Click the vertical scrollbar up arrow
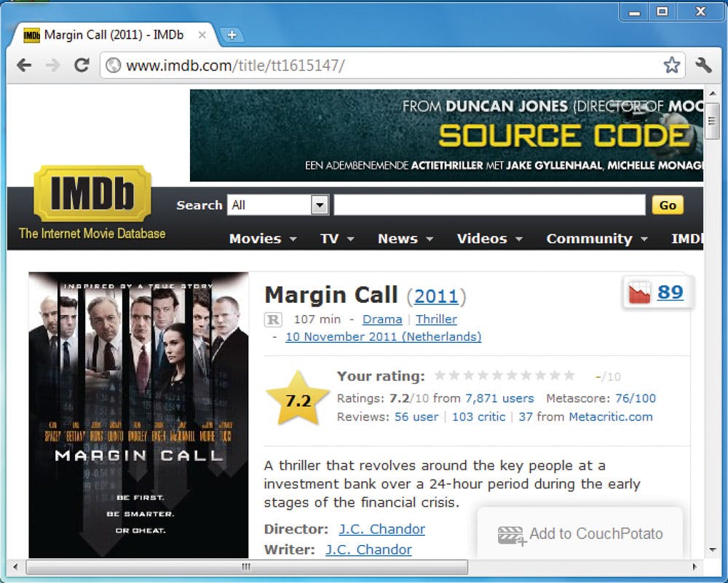Screen dimensions: 728x583 [x=712, y=94]
